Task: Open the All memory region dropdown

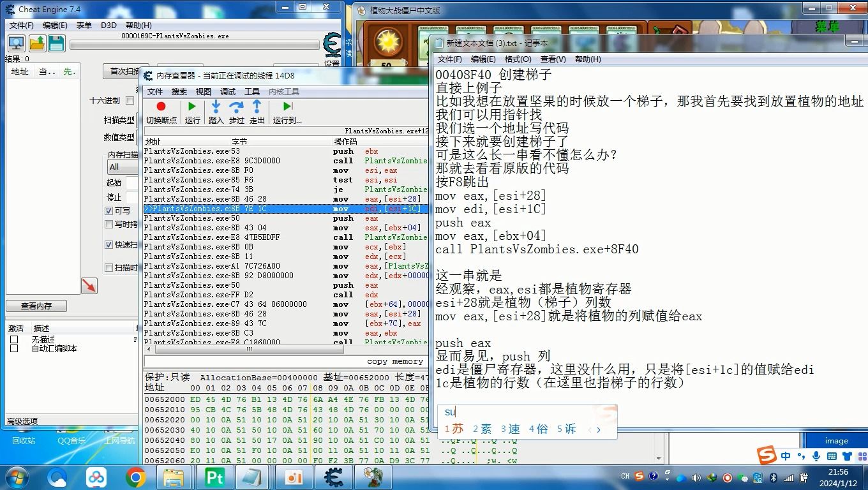Action: pyautogui.click(x=123, y=167)
